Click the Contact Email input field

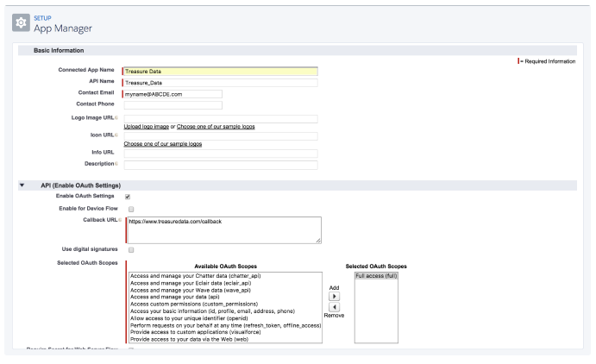[173, 94]
